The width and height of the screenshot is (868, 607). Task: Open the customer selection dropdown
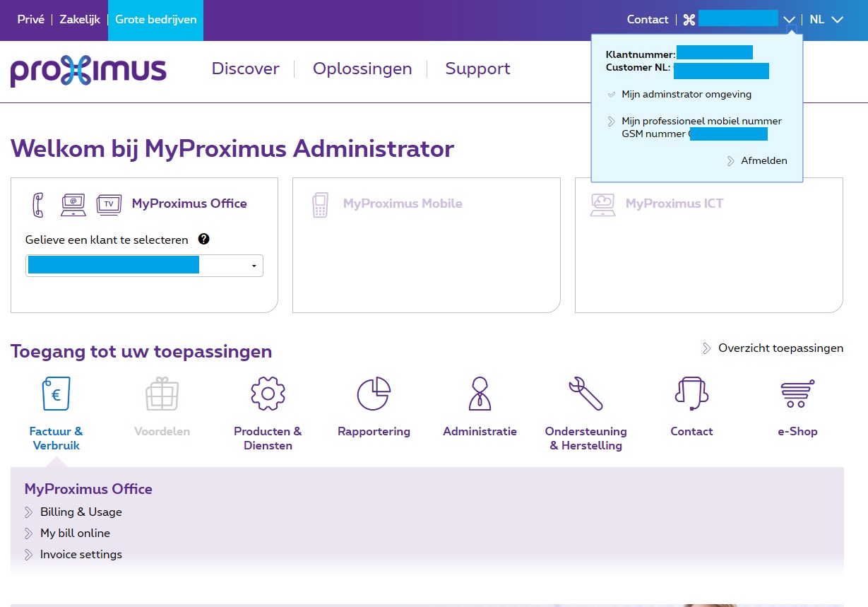click(x=144, y=266)
